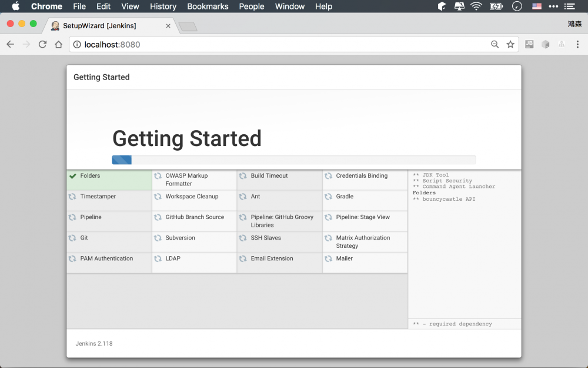Open the ellipsis menu in the menu bar
This screenshot has height=368, width=588.
pos(553,6)
